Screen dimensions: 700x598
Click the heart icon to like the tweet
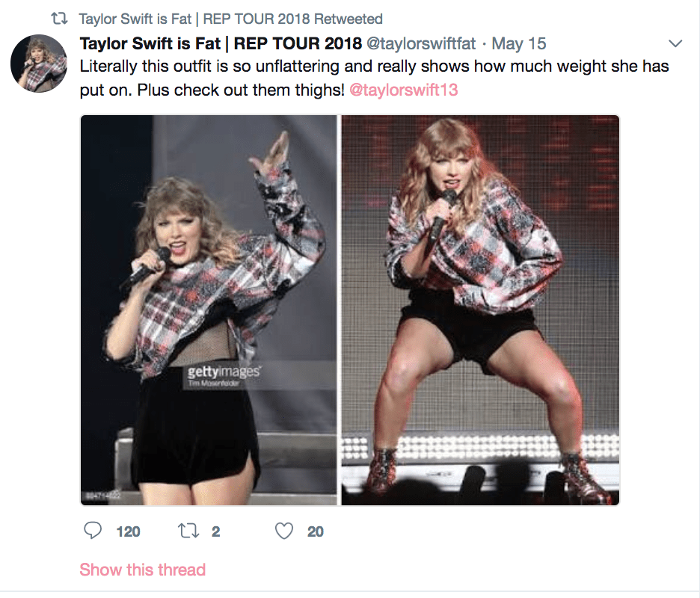(x=283, y=531)
